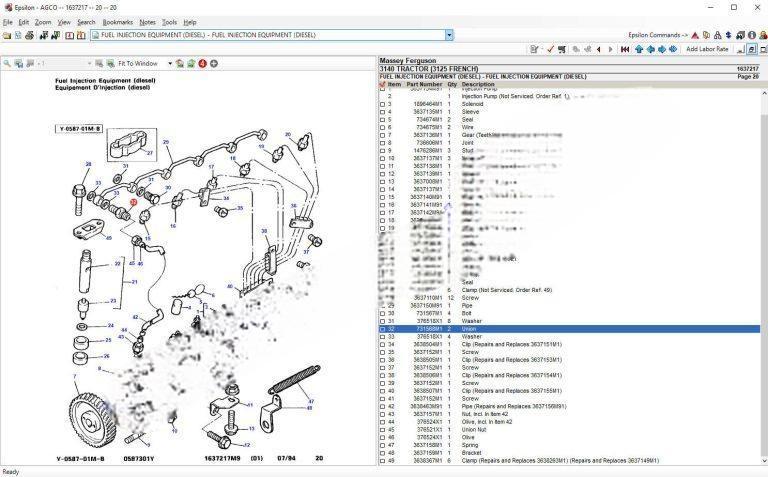This screenshot has width=768, height=477.
Task: Check the box for item 48 Bracket
Action: [383, 453]
